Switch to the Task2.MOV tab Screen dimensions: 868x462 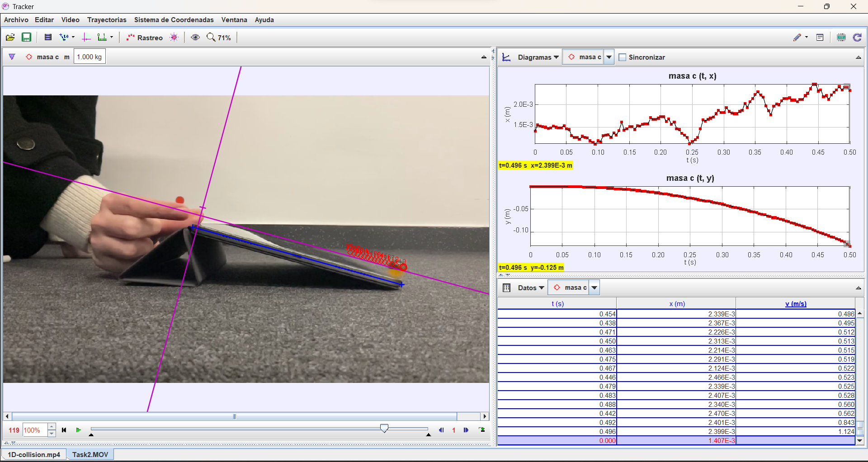[x=90, y=454]
